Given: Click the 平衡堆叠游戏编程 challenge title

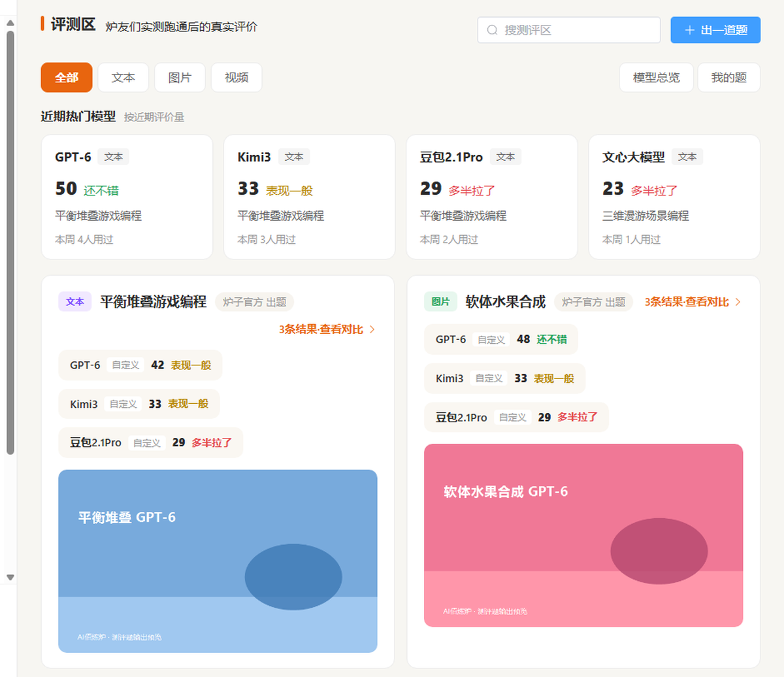Looking at the screenshot, I should click(x=154, y=302).
